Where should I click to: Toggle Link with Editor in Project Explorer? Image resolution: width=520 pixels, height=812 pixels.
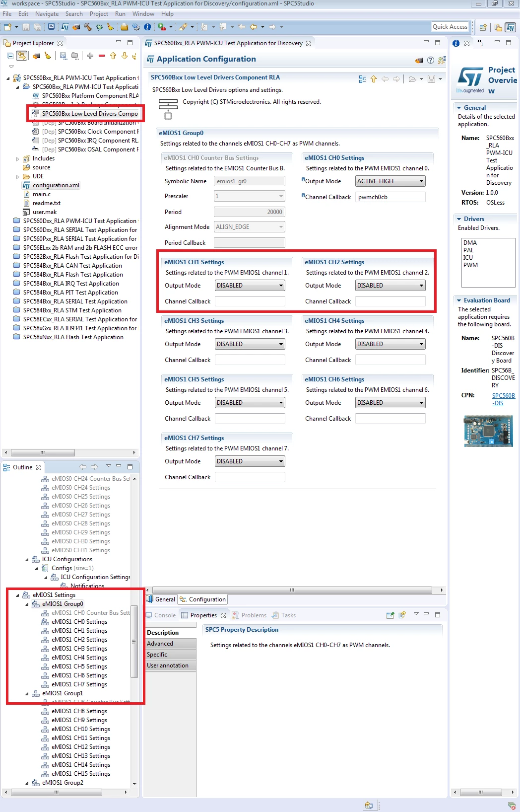pyautogui.click(x=21, y=56)
